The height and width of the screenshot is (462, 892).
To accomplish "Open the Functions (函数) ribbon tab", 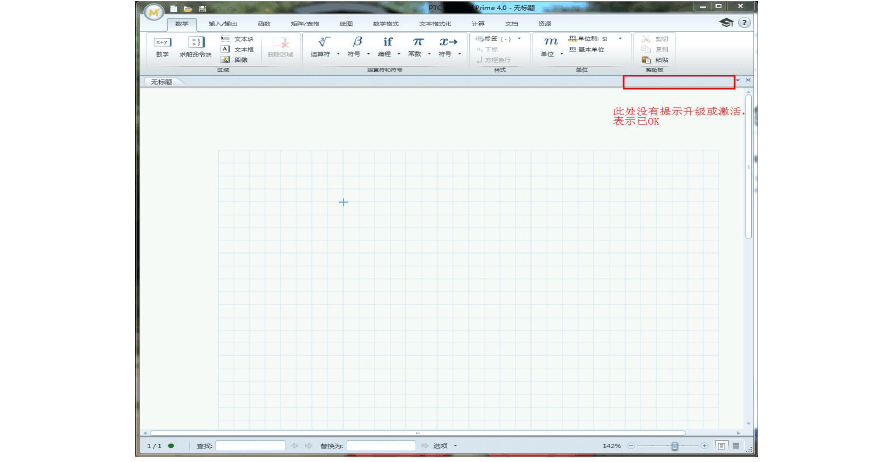I will pos(264,24).
